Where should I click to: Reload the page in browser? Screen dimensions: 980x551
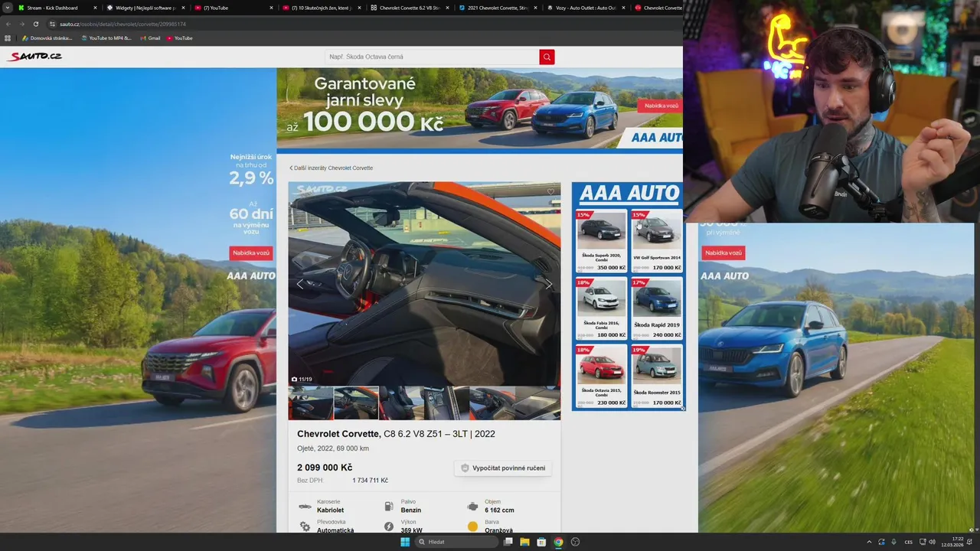35,24
